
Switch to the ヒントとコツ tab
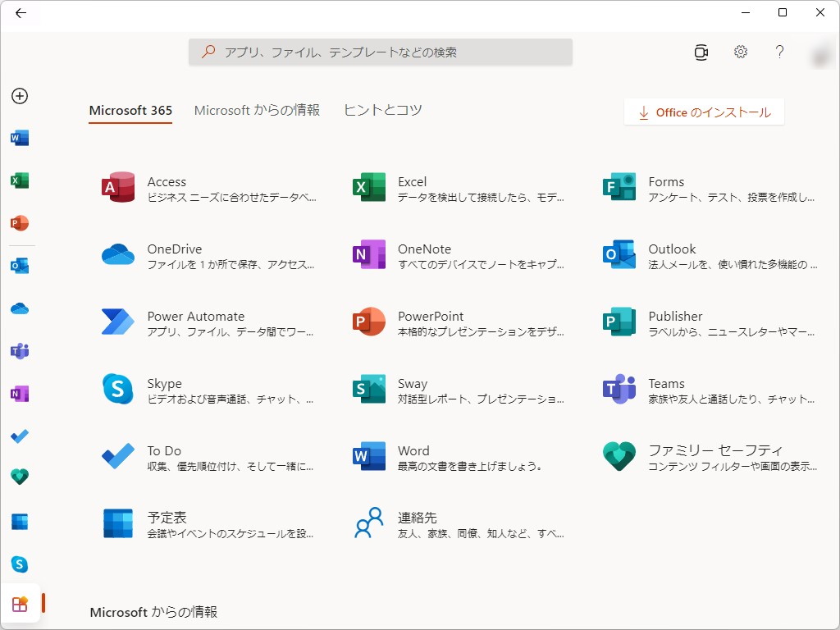click(x=382, y=109)
